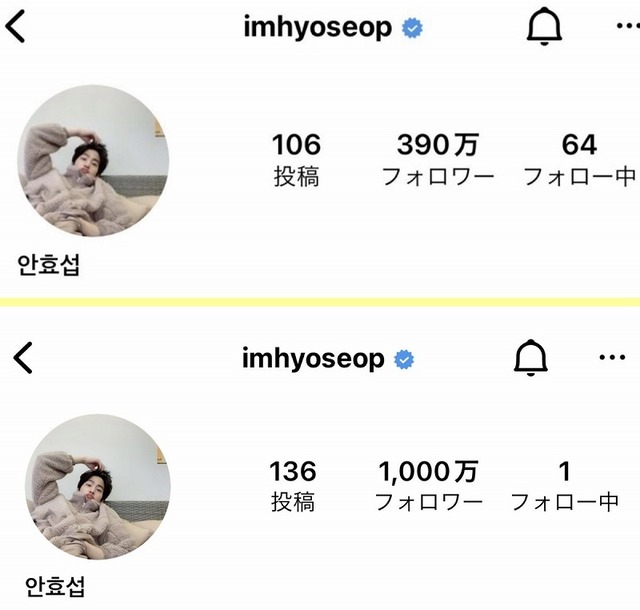Tap 안효섭 display name in bottom profile

[x=55, y=587]
